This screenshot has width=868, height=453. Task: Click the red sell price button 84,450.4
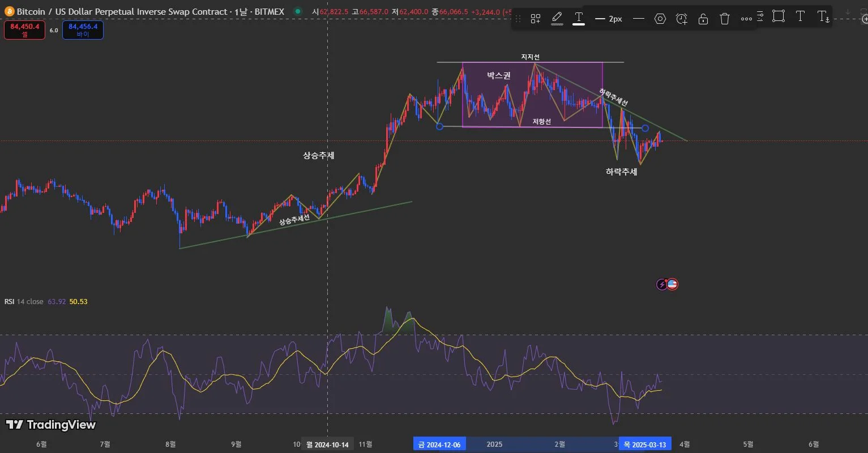tap(24, 30)
